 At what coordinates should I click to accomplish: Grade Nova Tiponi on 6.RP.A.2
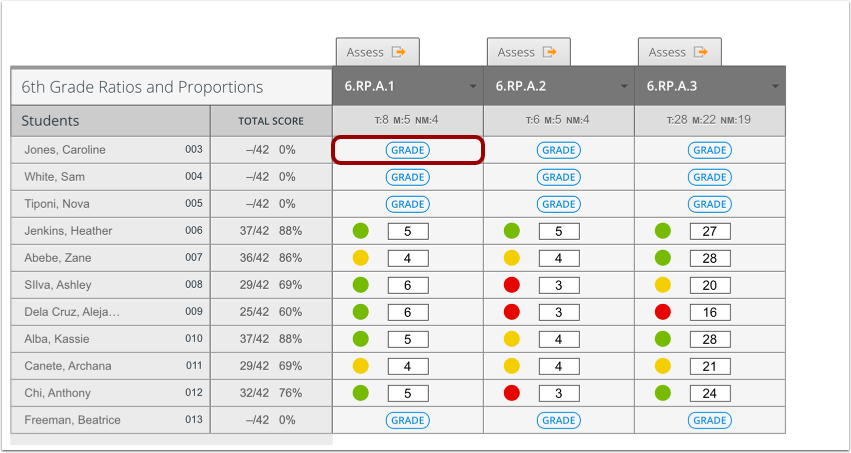pyautogui.click(x=558, y=205)
